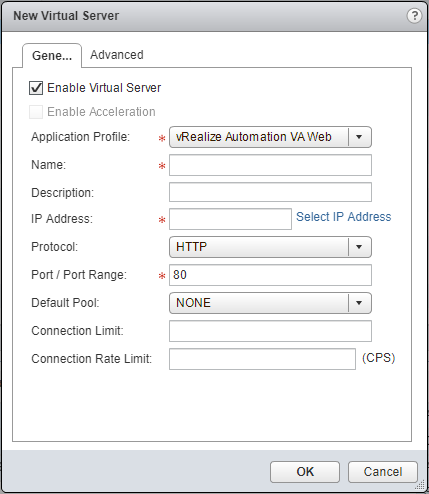Click the Application Profile dropdown arrow
The height and width of the screenshot is (494, 429).
click(359, 137)
